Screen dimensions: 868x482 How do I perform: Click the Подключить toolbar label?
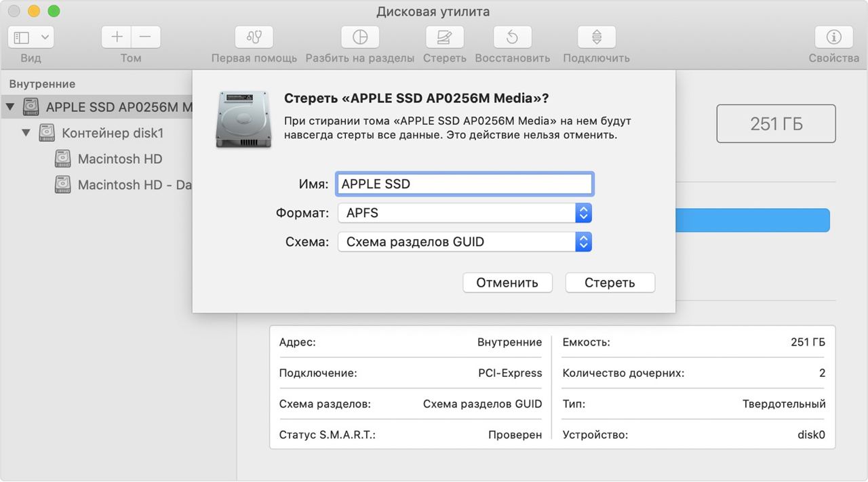click(597, 58)
